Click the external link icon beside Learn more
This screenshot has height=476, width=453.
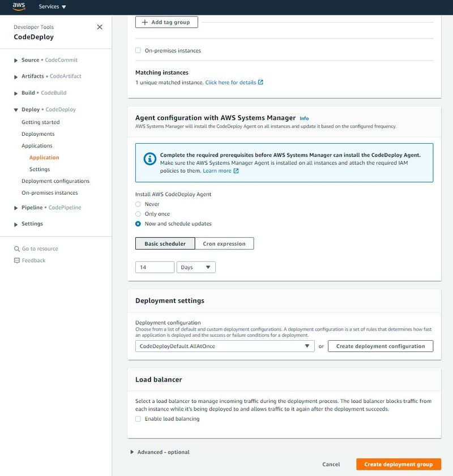pos(236,171)
